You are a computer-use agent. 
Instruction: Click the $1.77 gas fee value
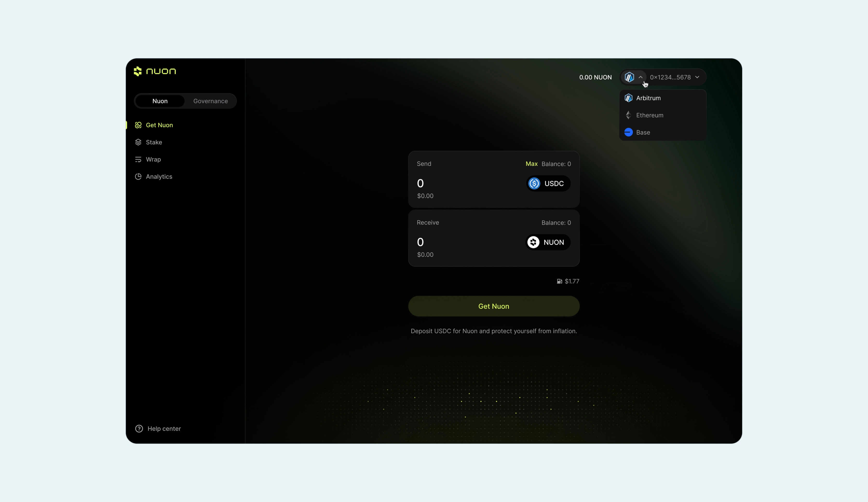[x=572, y=281]
